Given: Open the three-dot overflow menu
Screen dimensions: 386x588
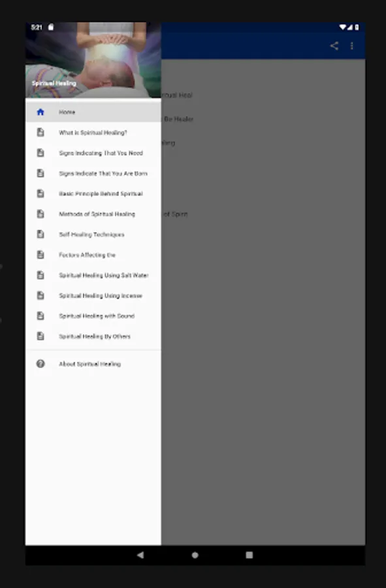Looking at the screenshot, I should (351, 46).
